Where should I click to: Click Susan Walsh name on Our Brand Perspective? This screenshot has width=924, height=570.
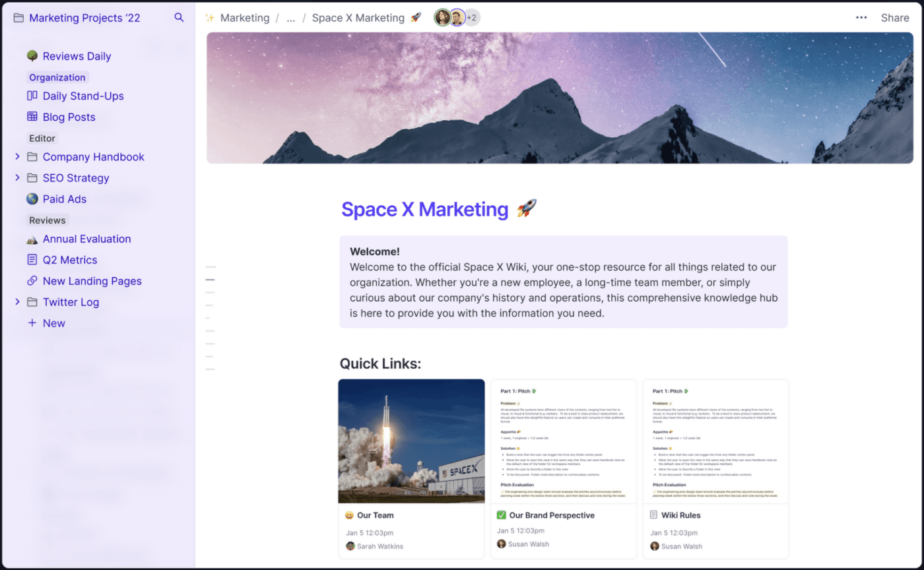[x=529, y=544]
